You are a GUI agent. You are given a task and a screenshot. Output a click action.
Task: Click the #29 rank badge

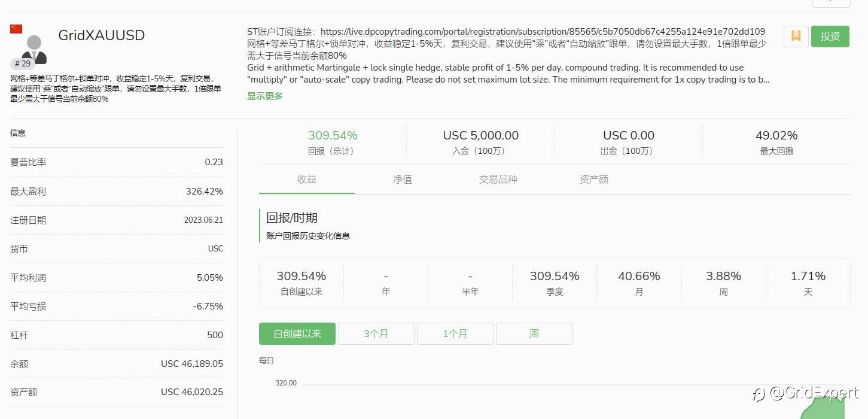coord(23,63)
